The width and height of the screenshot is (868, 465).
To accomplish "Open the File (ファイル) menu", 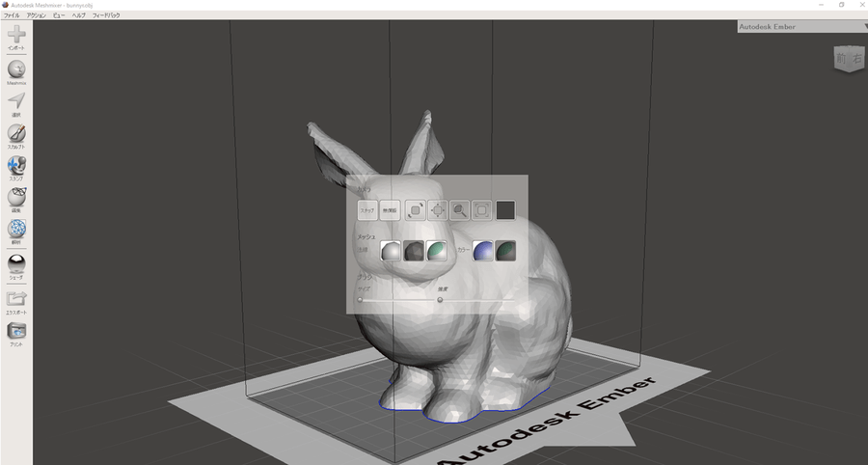I will tap(12, 15).
